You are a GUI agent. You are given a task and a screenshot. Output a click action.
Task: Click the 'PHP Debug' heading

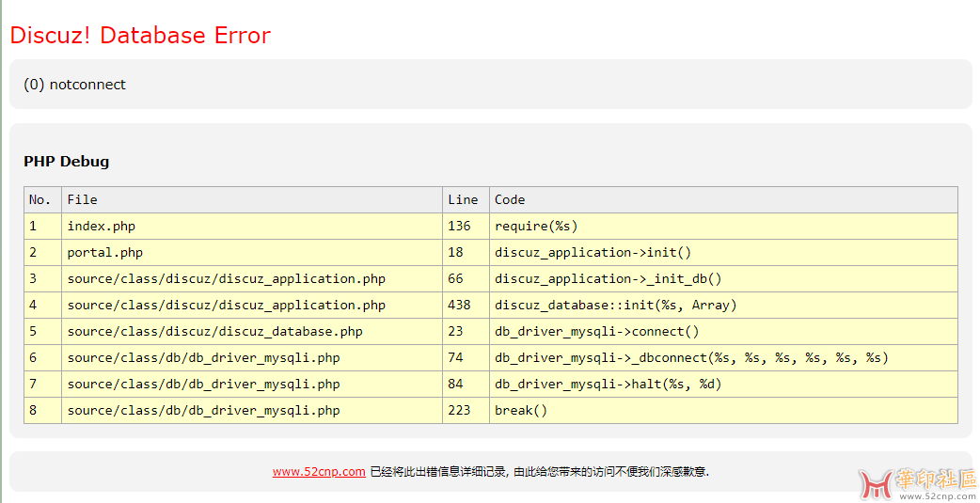click(x=66, y=161)
